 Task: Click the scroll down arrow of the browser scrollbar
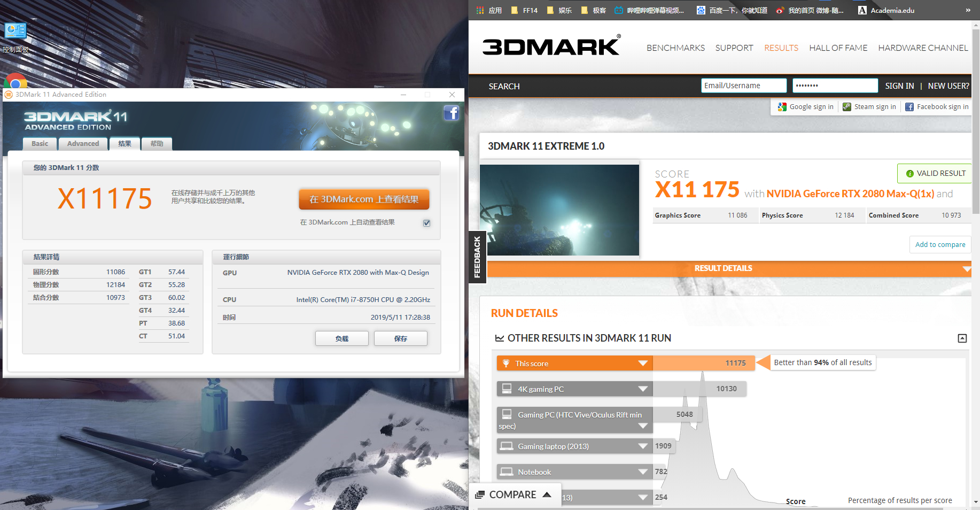tap(976, 502)
